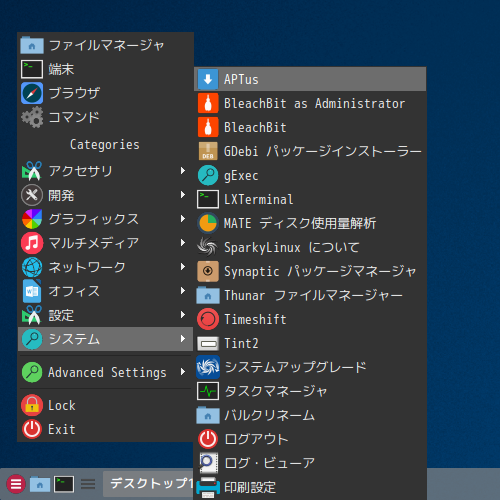Screen dimensions: 500x500
Task: Click the Synaptic package manager icon
Action: click(x=208, y=271)
